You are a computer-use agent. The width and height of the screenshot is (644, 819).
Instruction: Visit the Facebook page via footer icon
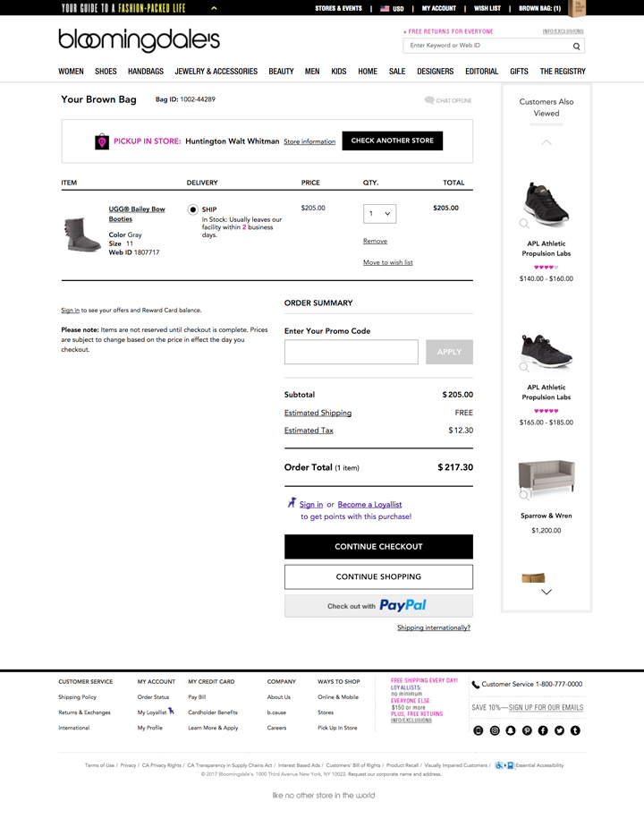point(543,730)
